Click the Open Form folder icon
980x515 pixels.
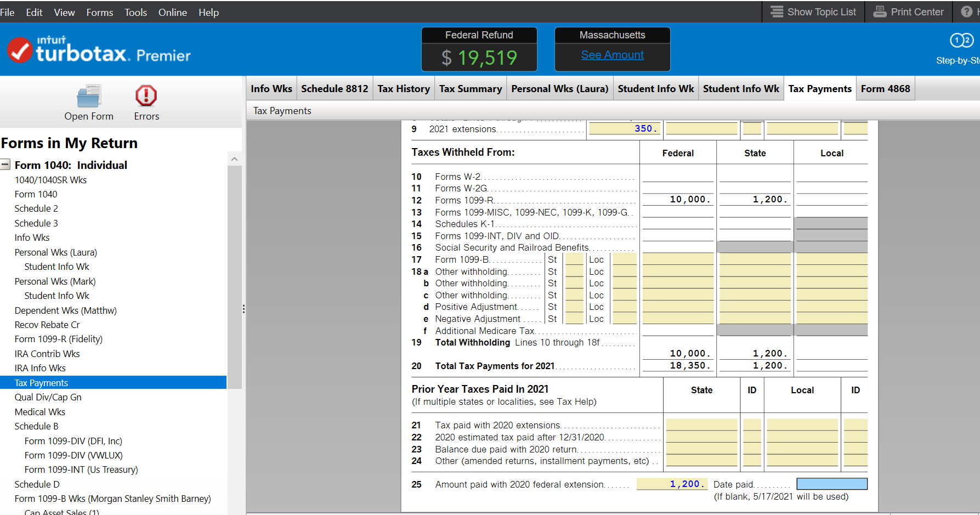tap(88, 97)
